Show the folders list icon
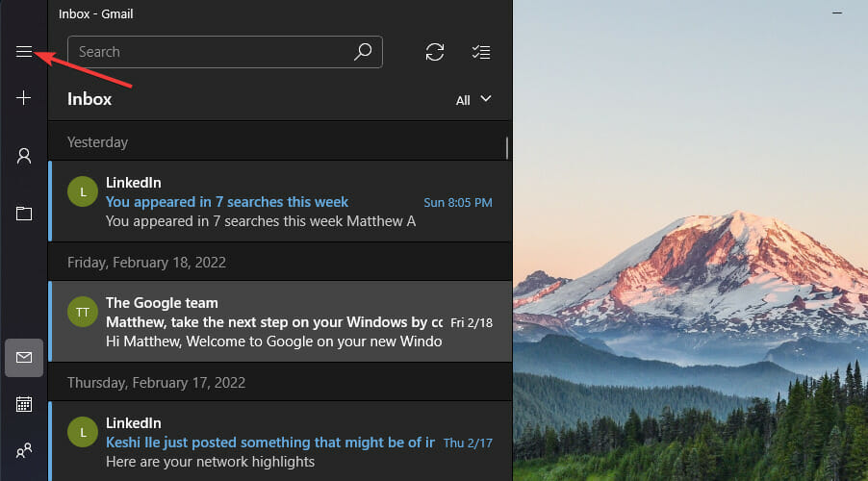The height and width of the screenshot is (481, 868). [24, 214]
